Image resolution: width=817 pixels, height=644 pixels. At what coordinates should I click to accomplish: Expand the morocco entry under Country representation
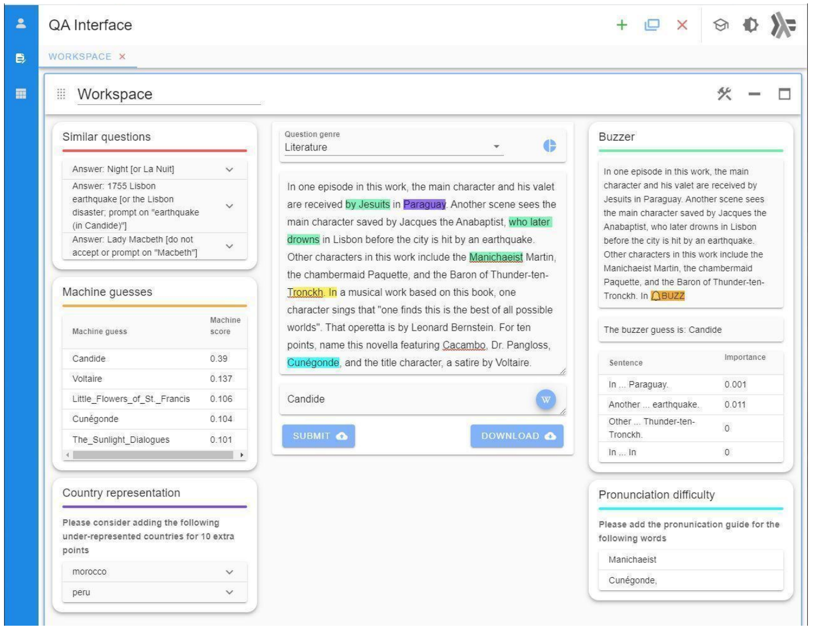pos(230,570)
